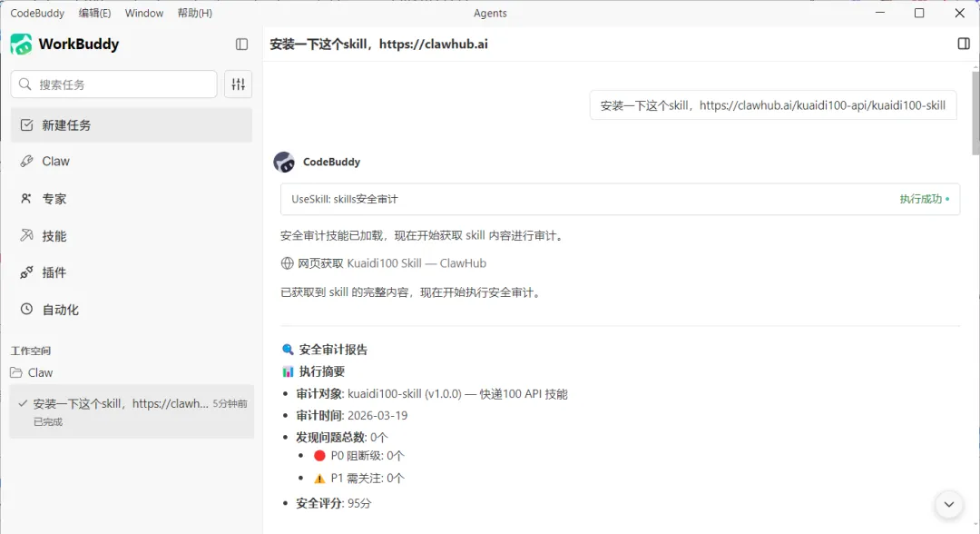The image size is (980, 534).
Task: Open the CodeBuddy menu
Action: (x=37, y=13)
